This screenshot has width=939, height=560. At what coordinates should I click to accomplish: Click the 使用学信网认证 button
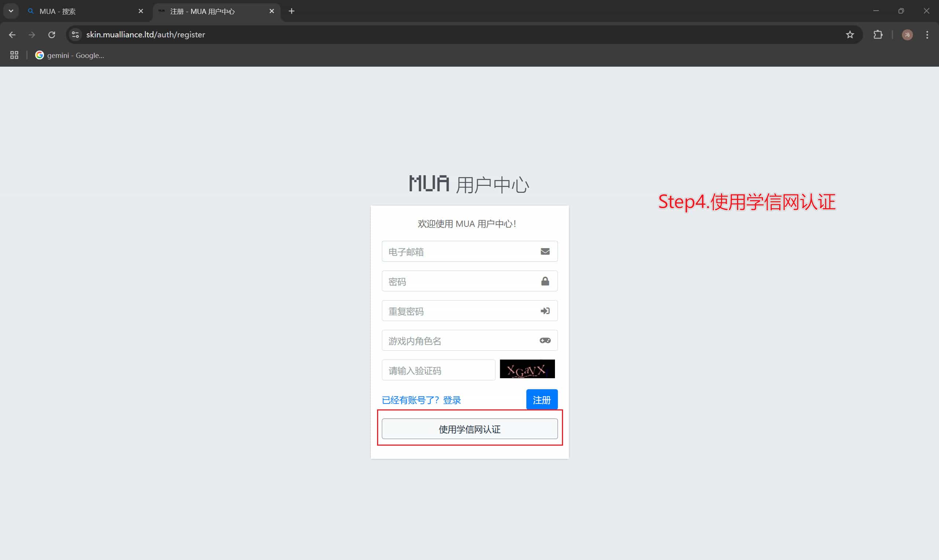coord(469,429)
